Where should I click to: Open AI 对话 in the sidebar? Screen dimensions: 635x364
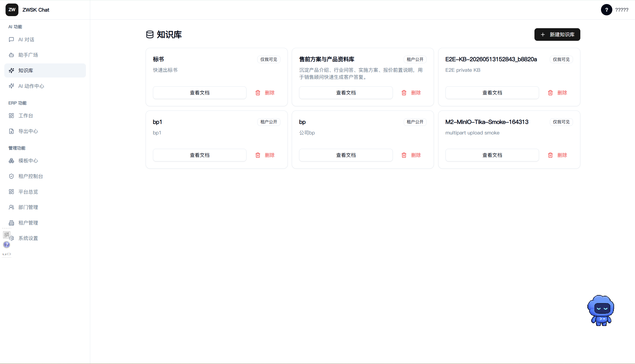click(45, 40)
